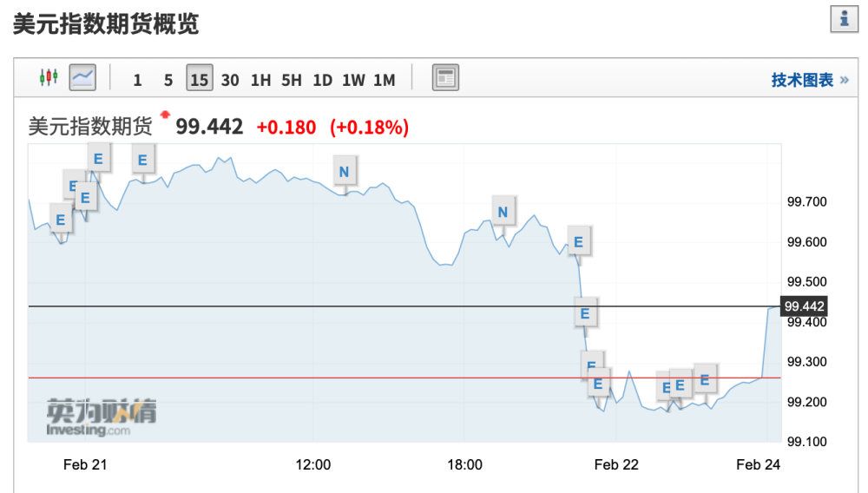Click the N news marker after 18:00
This screenshot has height=493, width=868.
[503, 212]
